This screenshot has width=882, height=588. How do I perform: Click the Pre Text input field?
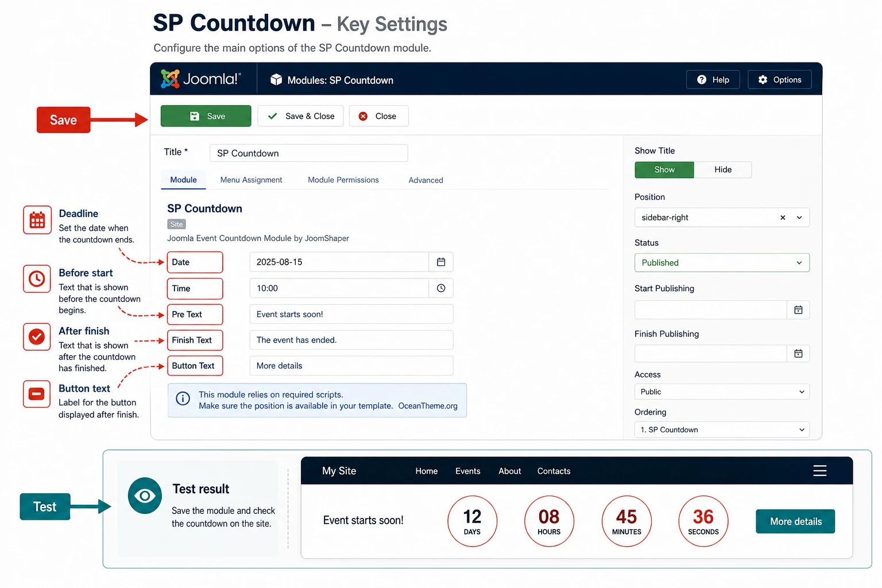(351, 314)
